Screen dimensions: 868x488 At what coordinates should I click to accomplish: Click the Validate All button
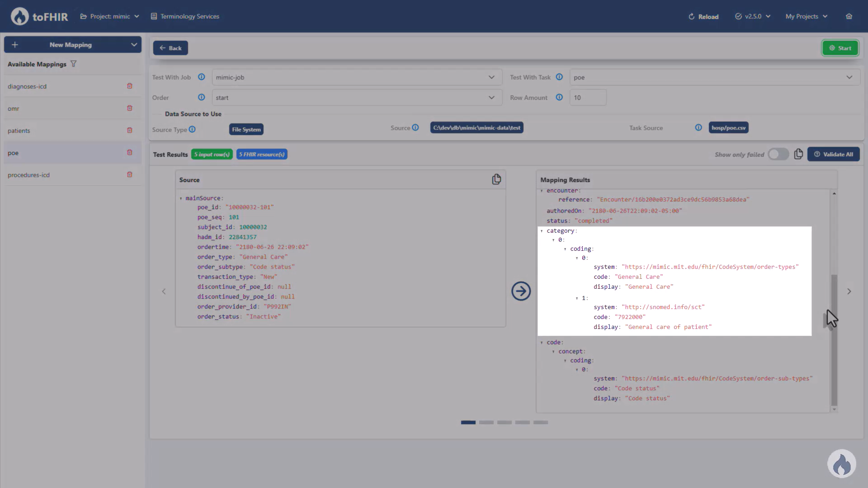point(833,154)
